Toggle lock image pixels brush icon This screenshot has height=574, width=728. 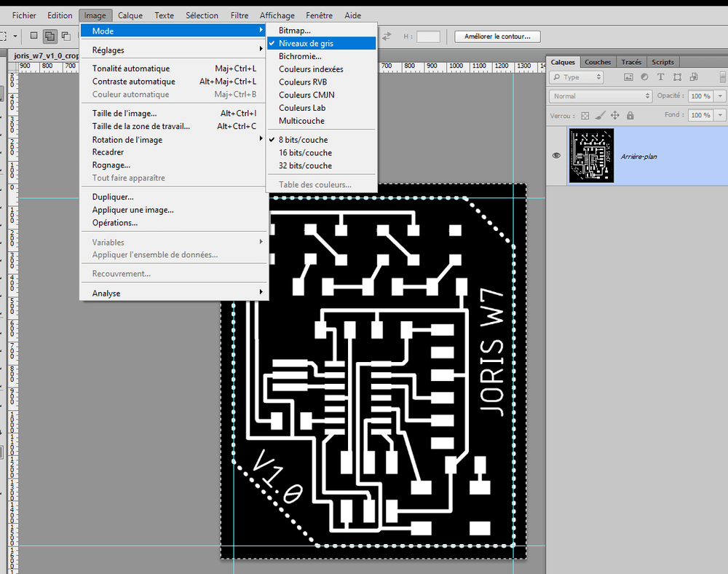pyautogui.click(x=601, y=115)
